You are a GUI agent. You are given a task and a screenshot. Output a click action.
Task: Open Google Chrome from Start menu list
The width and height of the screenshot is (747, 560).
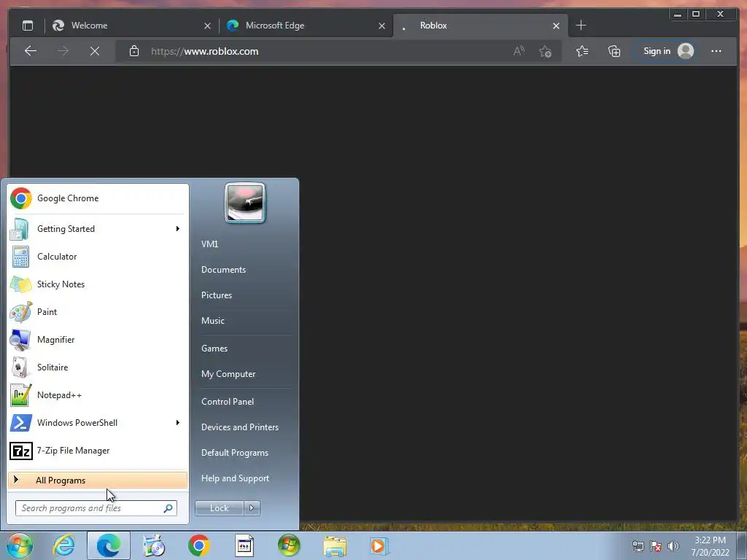[x=97, y=198]
